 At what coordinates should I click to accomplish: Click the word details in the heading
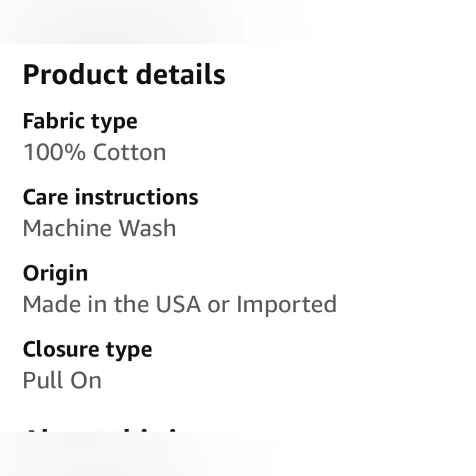pos(180,75)
